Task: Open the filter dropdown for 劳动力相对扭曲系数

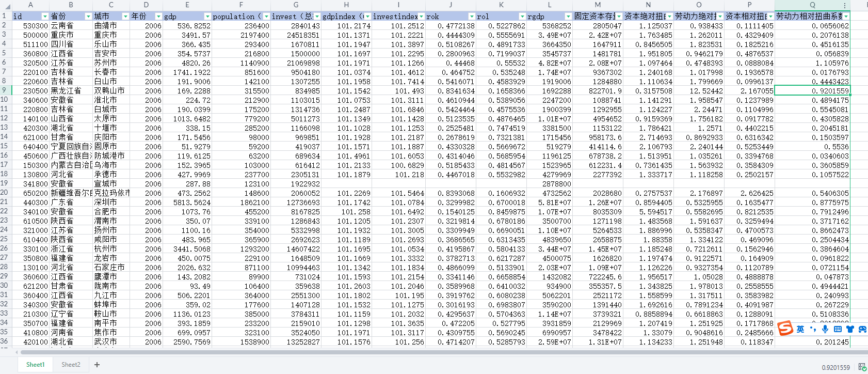Action: [x=846, y=17]
